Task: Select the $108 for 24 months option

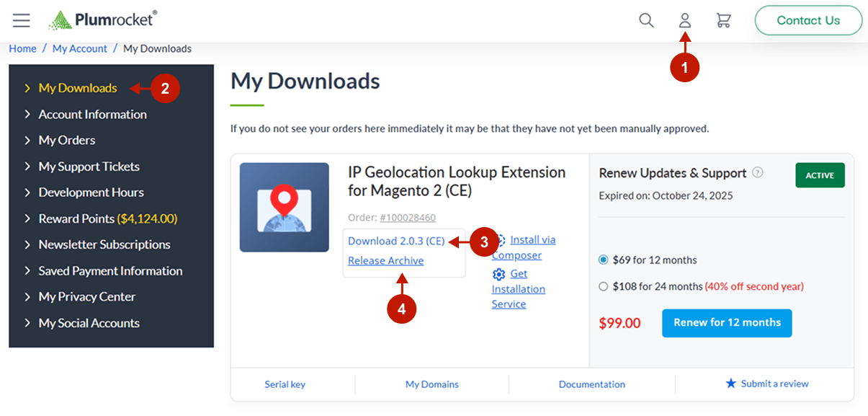Action: coord(603,286)
